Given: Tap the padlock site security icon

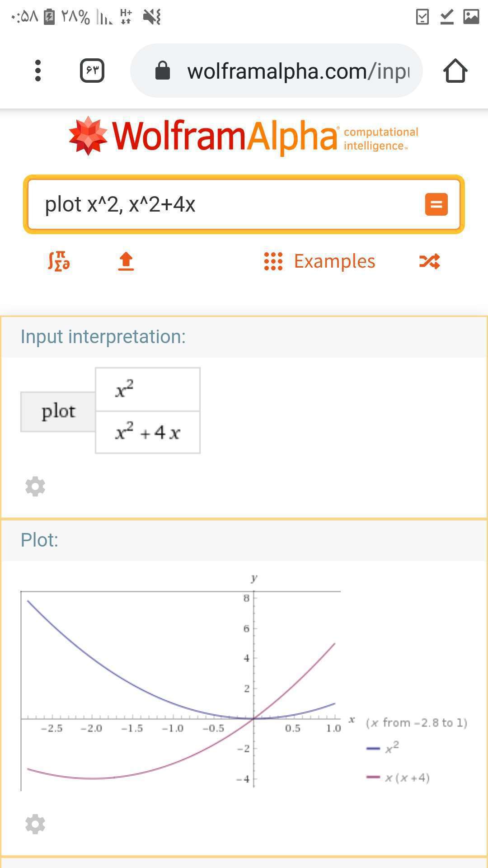Looking at the screenshot, I should click(162, 71).
